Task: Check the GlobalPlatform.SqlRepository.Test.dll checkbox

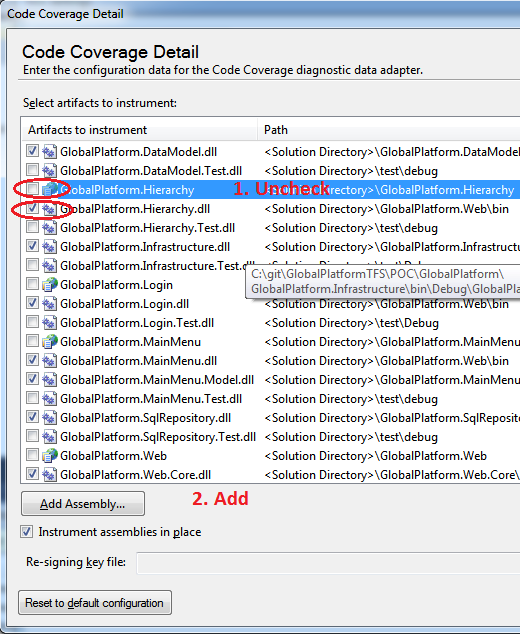Action: (x=32, y=436)
